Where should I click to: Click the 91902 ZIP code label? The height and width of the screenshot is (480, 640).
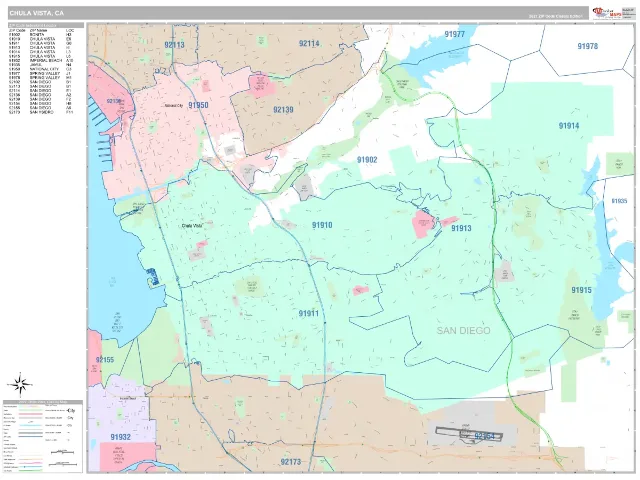click(x=367, y=160)
